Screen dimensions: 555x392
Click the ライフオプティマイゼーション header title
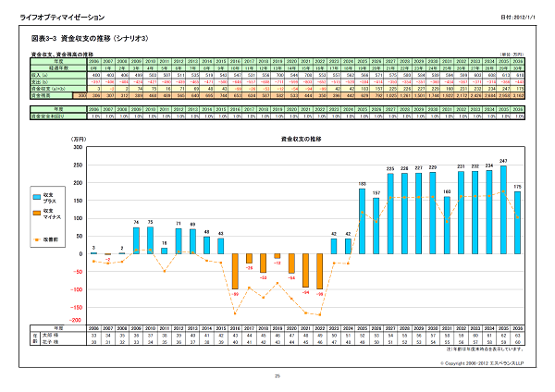(63, 18)
